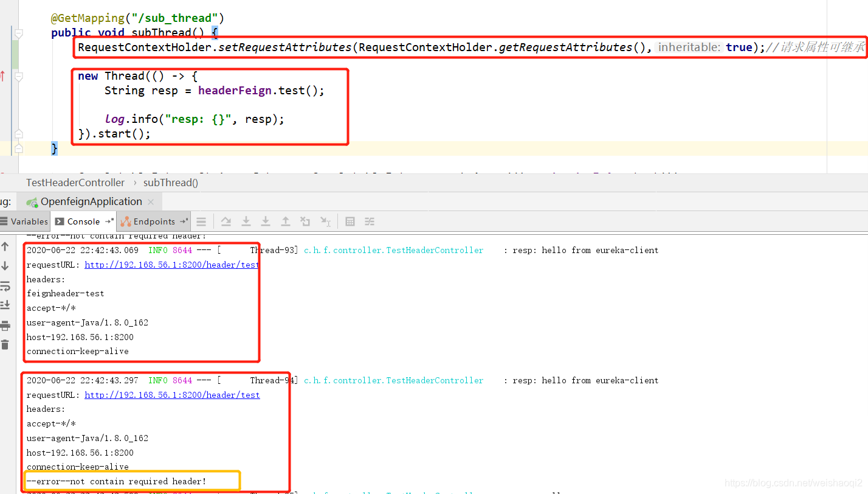This screenshot has height=494, width=868.
Task: Click the Endpoints tab icon
Action: [x=126, y=221]
